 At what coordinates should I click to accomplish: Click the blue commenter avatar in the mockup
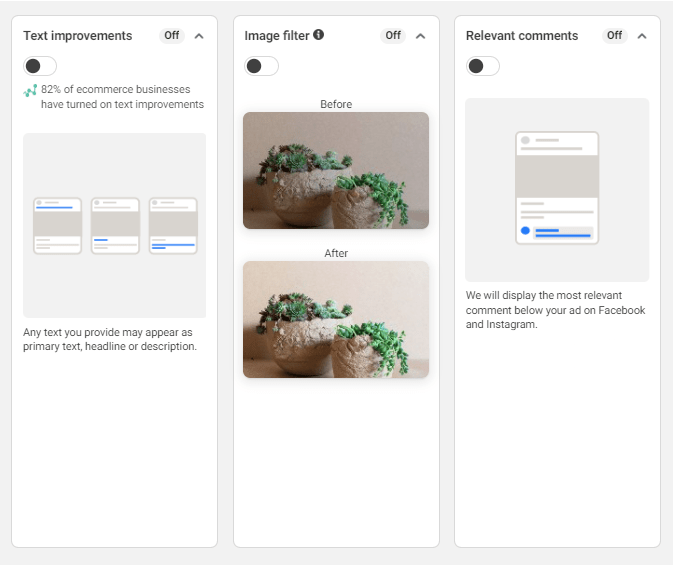[x=525, y=231]
